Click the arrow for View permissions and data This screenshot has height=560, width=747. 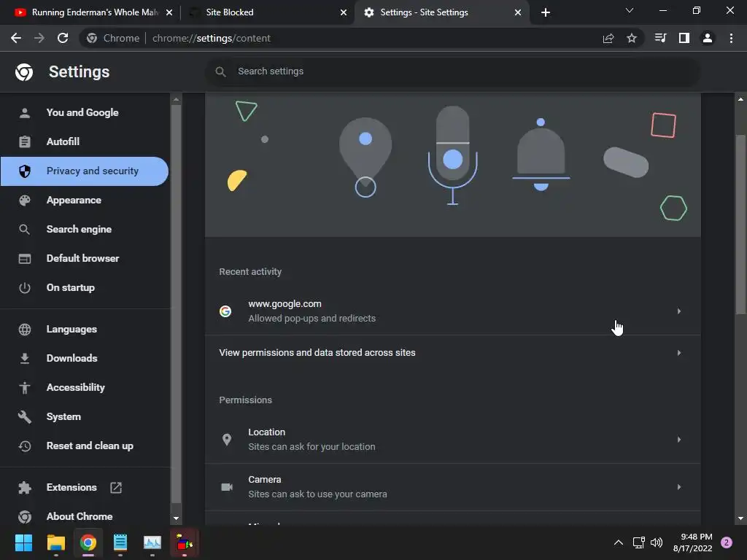click(679, 353)
